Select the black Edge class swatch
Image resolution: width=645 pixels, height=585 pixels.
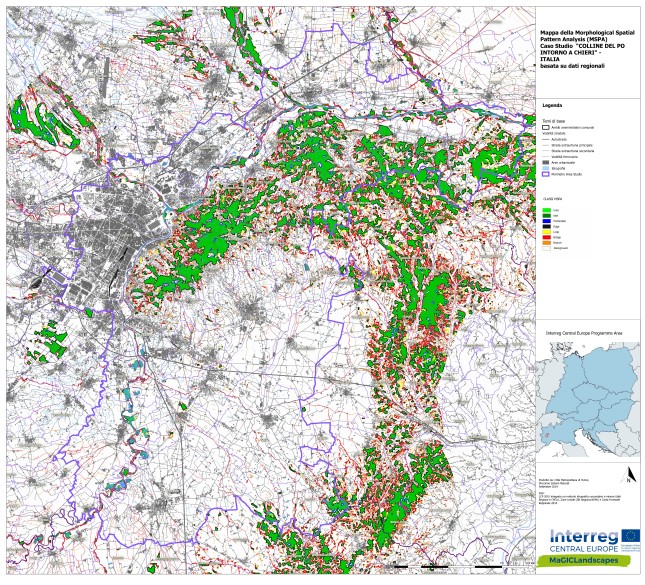coord(547,226)
